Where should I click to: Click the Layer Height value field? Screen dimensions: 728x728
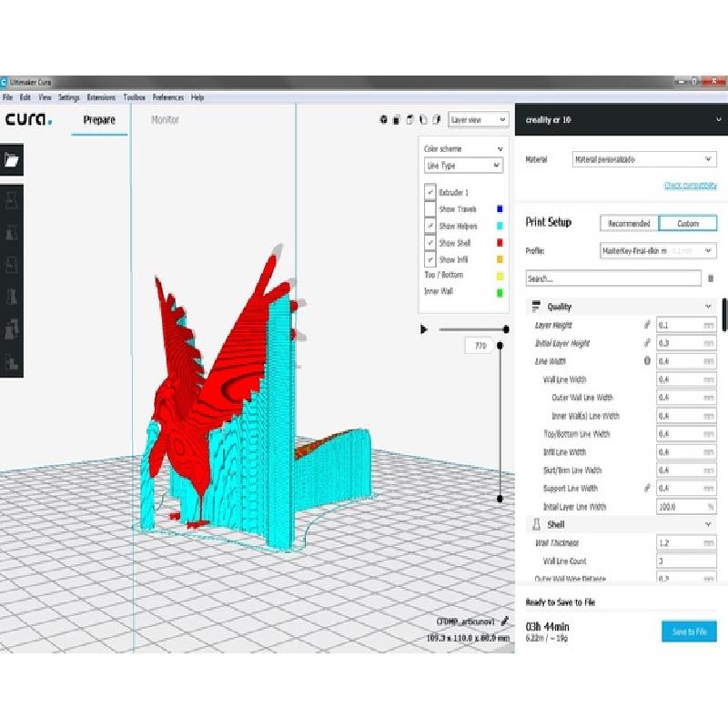[x=686, y=325]
